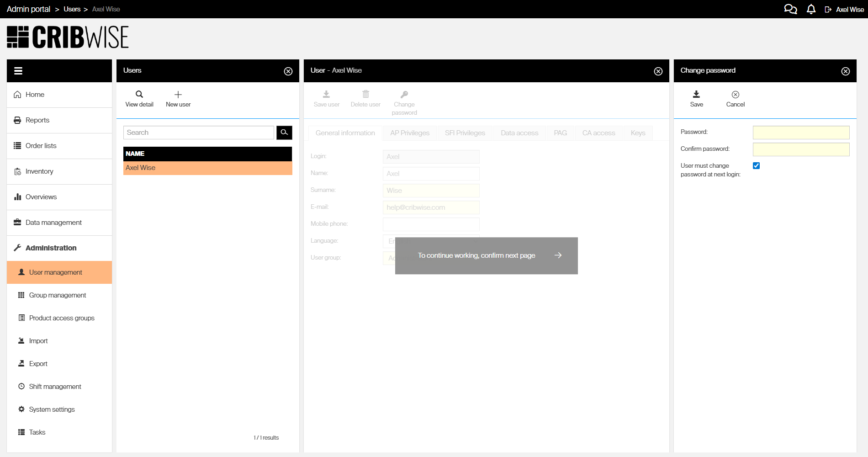Go to System settings

pos(52,409)
